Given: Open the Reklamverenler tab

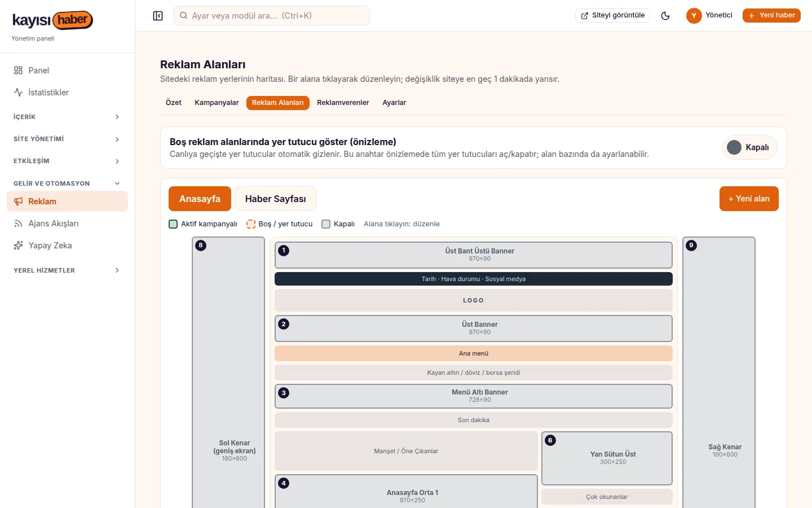Looking at the screenshot, I should [x=343, y=103].
